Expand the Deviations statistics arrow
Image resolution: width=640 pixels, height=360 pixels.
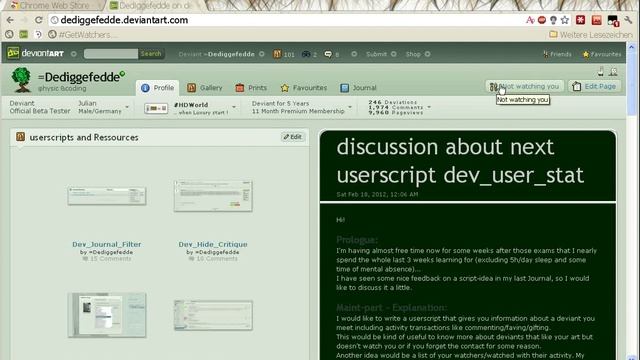click(429, 107)
